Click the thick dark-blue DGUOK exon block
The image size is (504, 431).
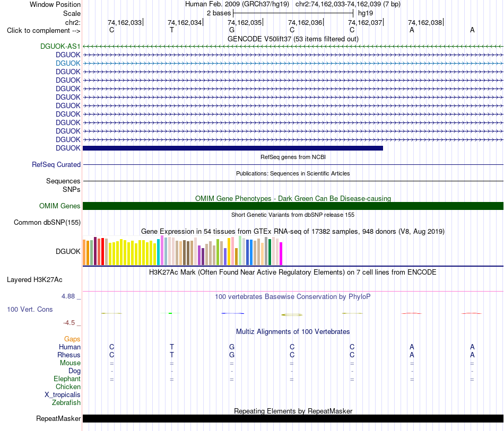[233, 148]
